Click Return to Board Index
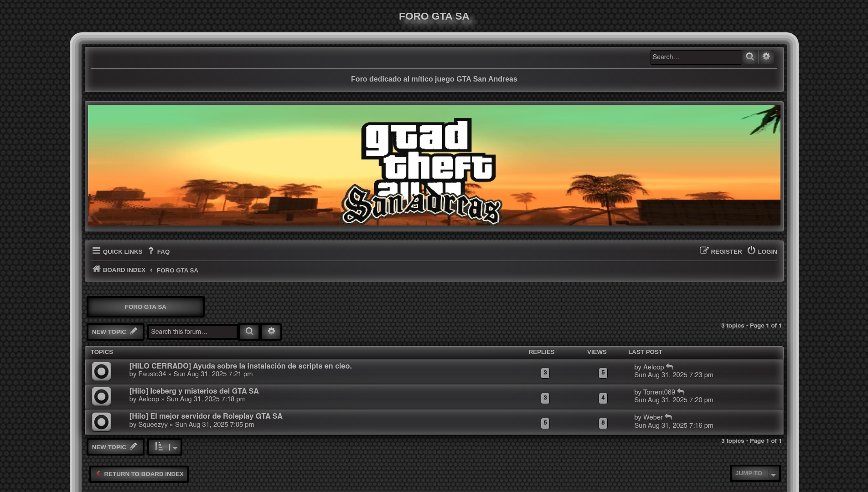The image size is (868, 492). click(x=139, y=474)
